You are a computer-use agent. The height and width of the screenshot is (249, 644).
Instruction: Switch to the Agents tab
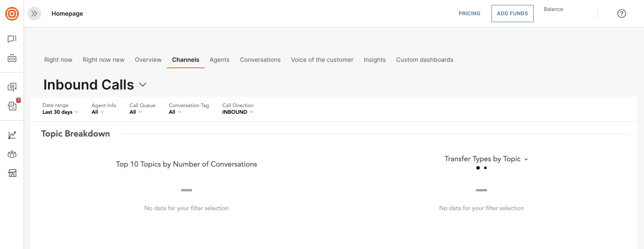click(x=219, y=60)
